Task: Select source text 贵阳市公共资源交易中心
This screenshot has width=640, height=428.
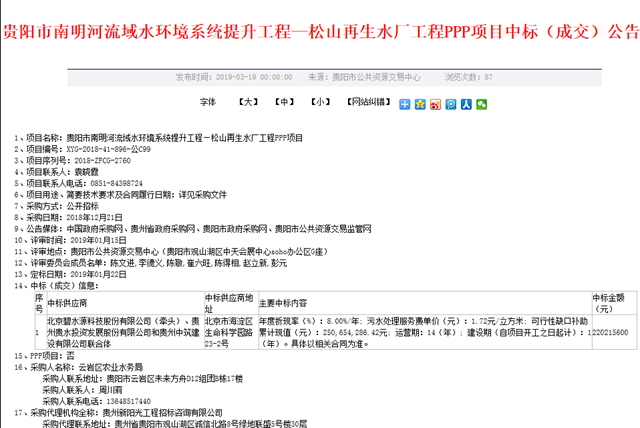Action: (x=379, y=76)
